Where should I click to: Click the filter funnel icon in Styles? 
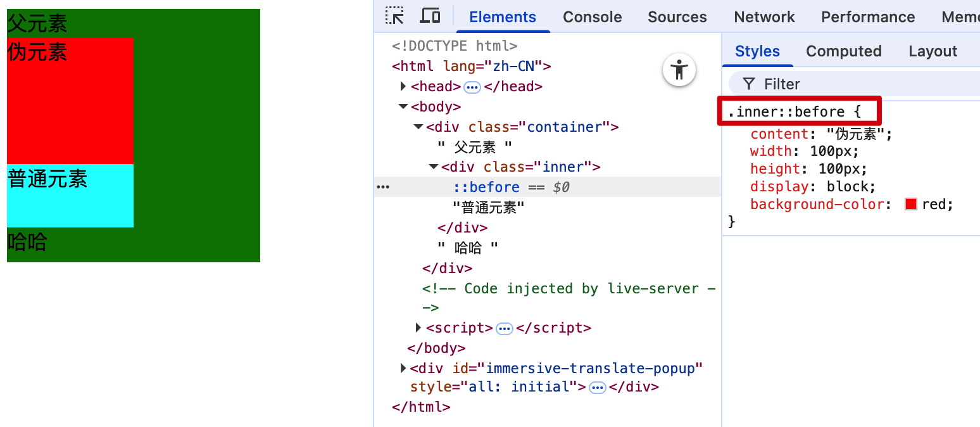coord(749,84)
